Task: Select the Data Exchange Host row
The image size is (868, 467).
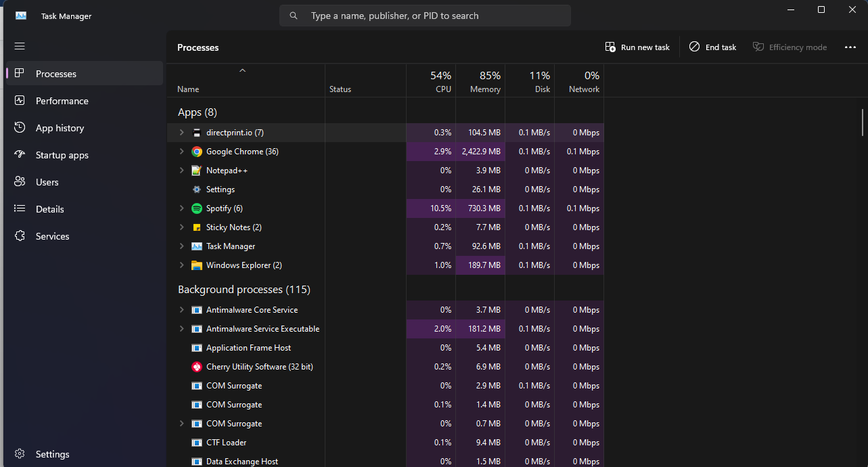Action: (x=386, y=461)
